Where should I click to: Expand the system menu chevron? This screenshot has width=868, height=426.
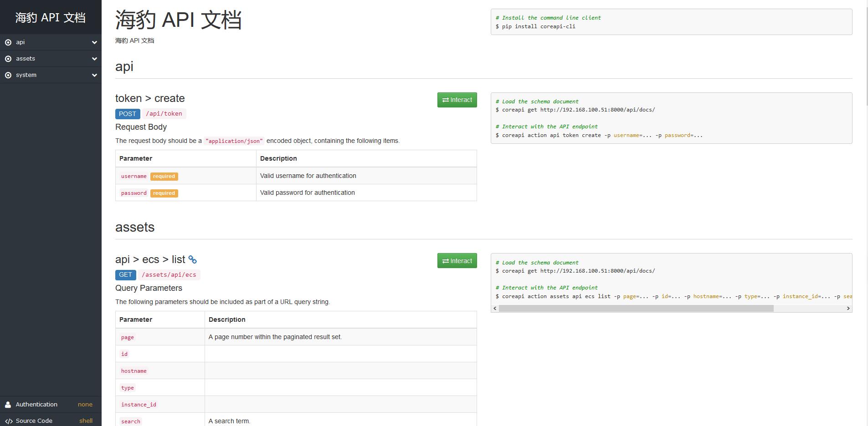pos(94,75)
